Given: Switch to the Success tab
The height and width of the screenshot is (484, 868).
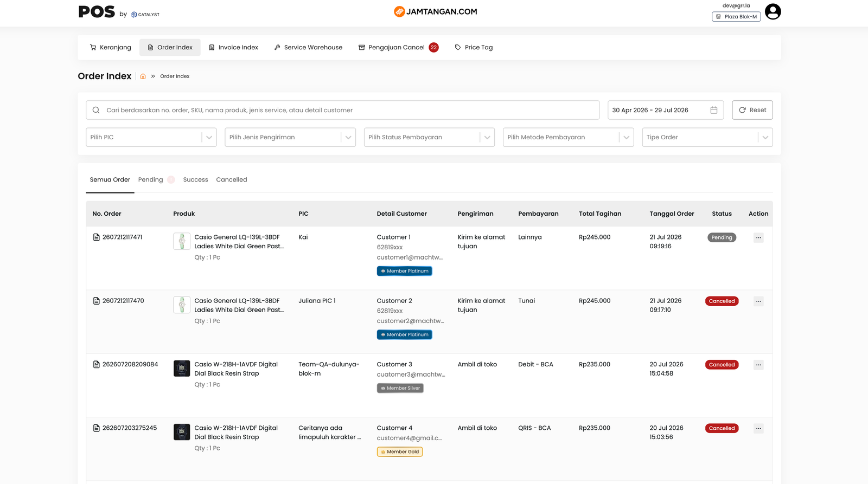Looking at the screenshot, I should click(x=196, y=179).
